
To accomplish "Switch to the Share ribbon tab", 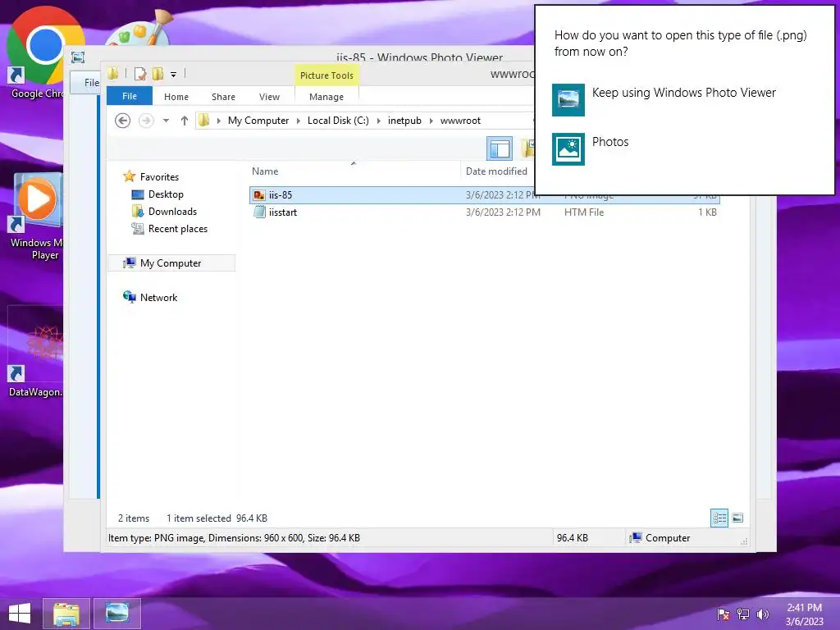I will pyautogui.click(x=223, y=97).
